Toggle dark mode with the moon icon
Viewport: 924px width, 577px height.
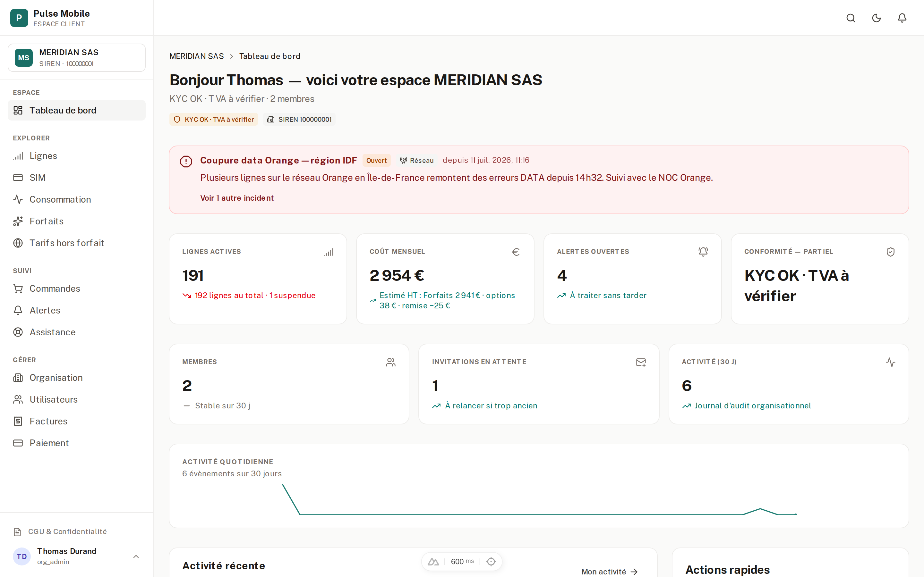click(x=876, y=18)
